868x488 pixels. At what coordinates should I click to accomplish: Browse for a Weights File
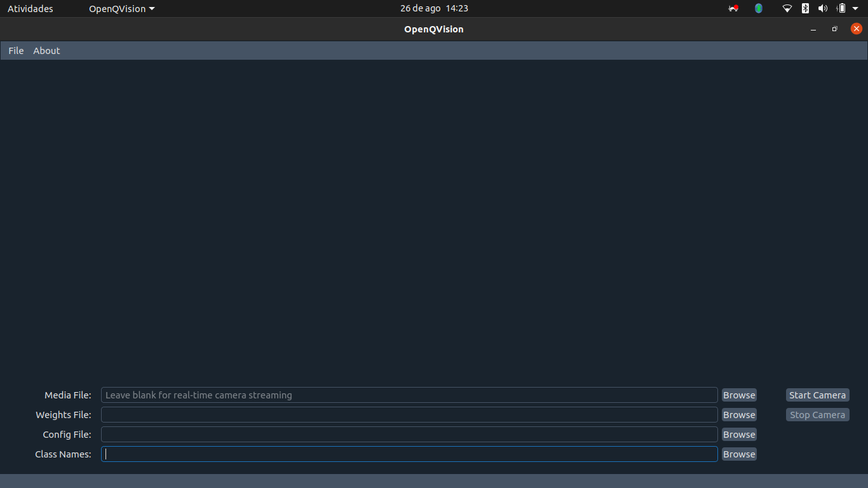coord(739,415)
